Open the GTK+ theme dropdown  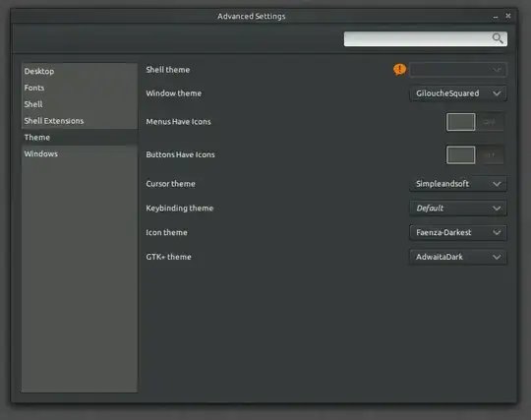(x=458, y=257)
